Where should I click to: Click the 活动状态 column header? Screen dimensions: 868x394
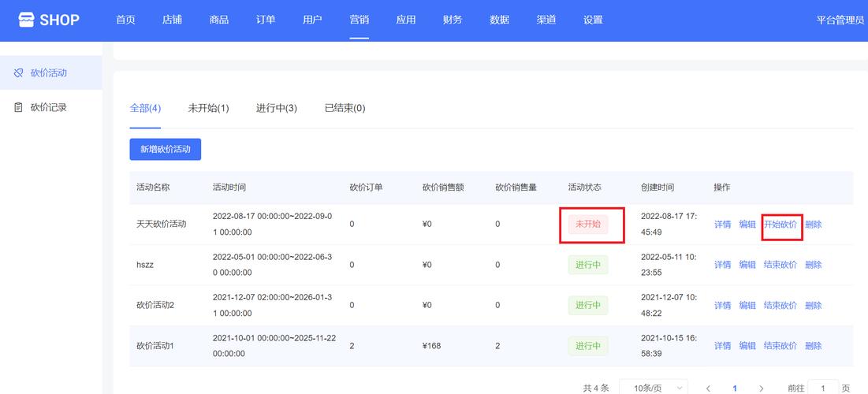point(584,188)
